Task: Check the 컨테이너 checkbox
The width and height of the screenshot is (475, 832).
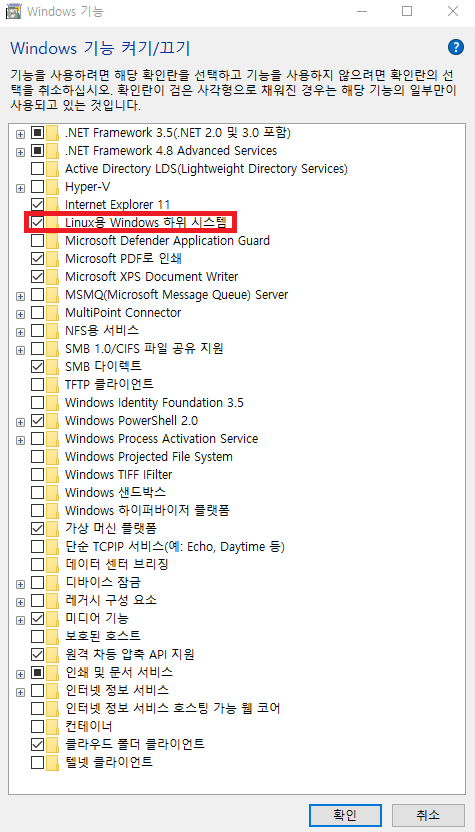Action: (x=37, y=726)
